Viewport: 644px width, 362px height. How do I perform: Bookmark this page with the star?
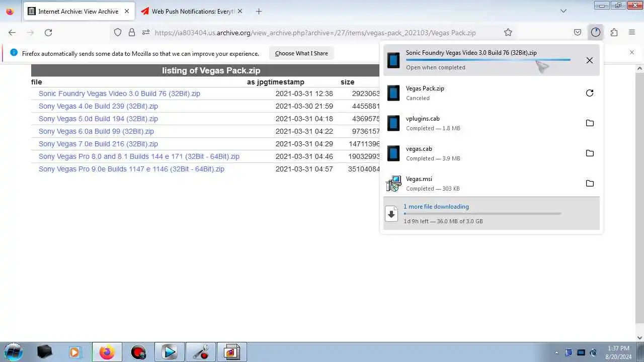(508, 32)
